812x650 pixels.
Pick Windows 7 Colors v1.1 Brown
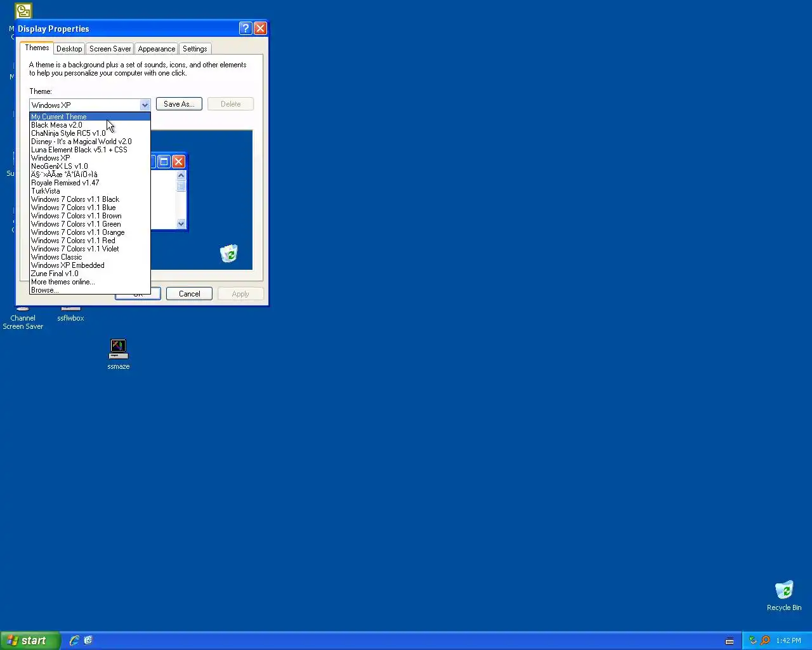[89, 216]
